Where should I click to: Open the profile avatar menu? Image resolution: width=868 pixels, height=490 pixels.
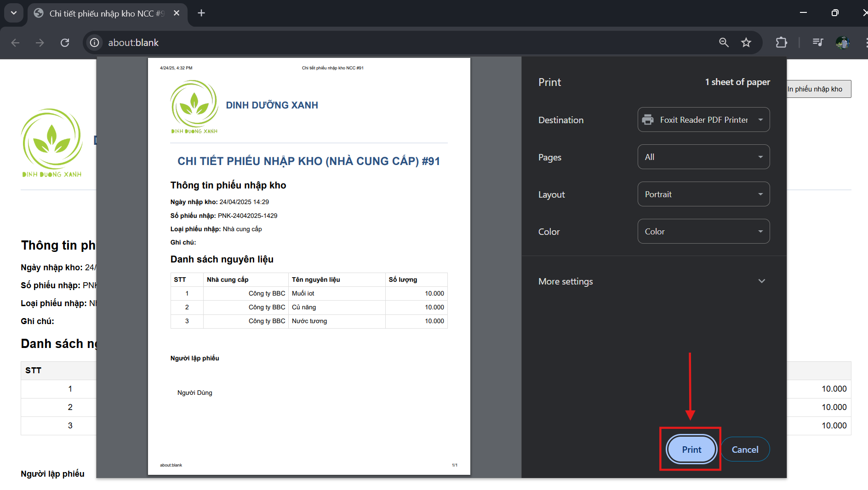coord(842,43)
